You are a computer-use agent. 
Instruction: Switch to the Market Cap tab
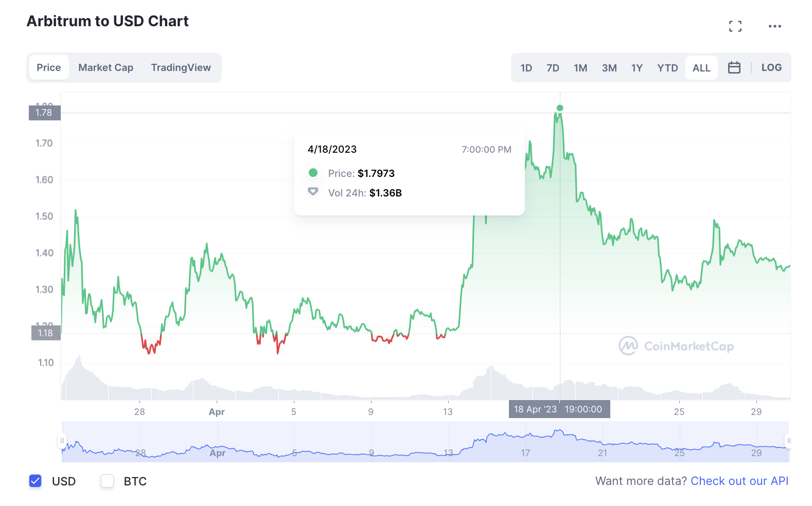(105, 67)
